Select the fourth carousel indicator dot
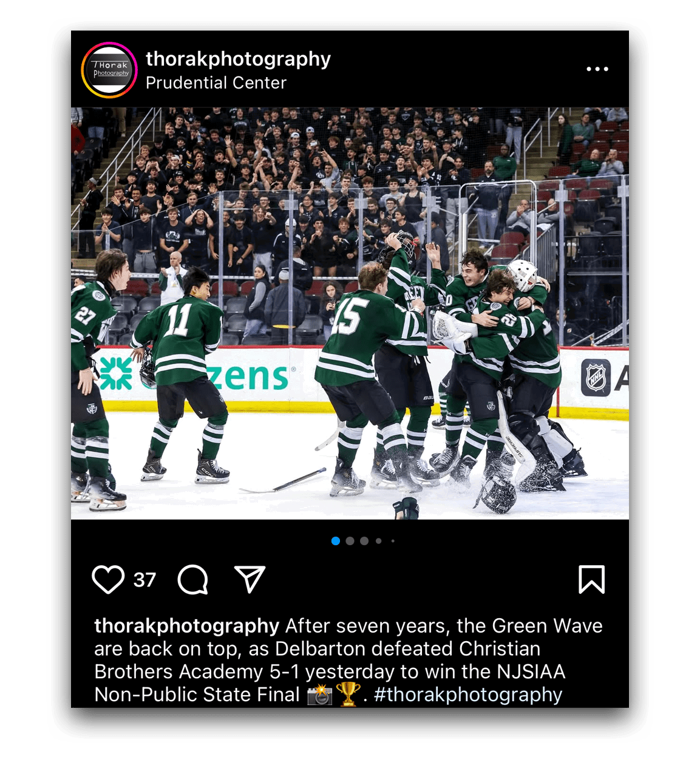Image resolution: width=700 pixels, height=782 pixels. [x=379, y=541]
